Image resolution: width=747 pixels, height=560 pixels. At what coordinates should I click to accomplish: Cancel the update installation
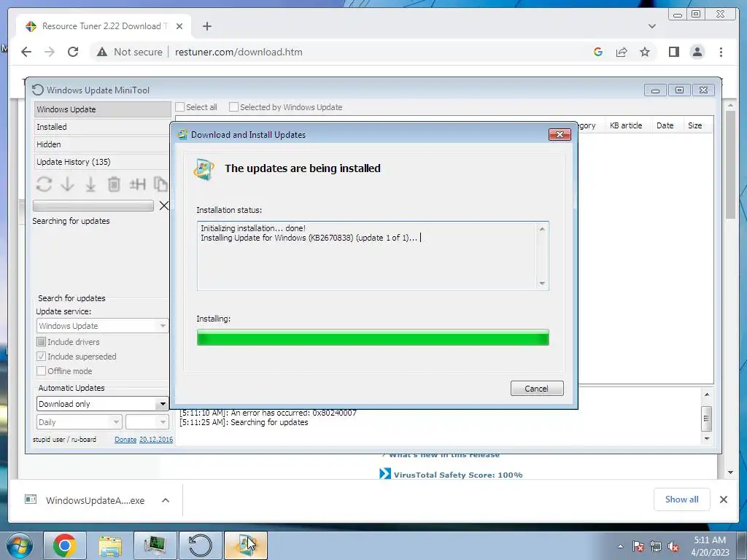click(x=537, y=389)
